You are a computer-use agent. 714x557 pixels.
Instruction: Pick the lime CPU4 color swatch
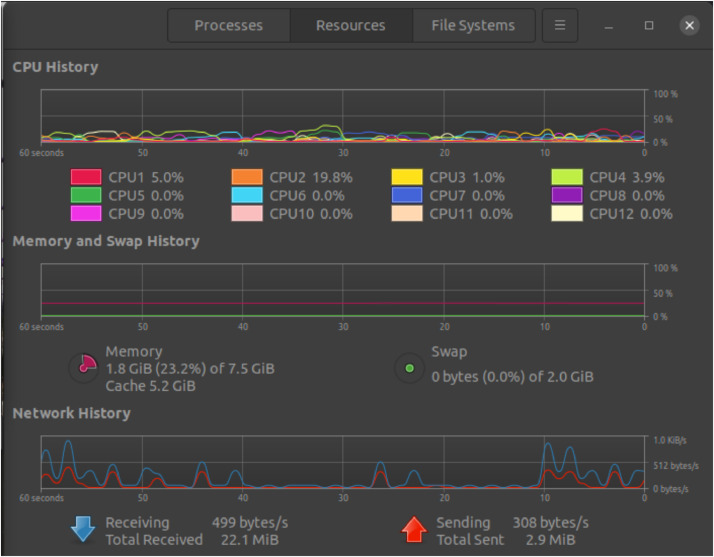tap(567, 177)
